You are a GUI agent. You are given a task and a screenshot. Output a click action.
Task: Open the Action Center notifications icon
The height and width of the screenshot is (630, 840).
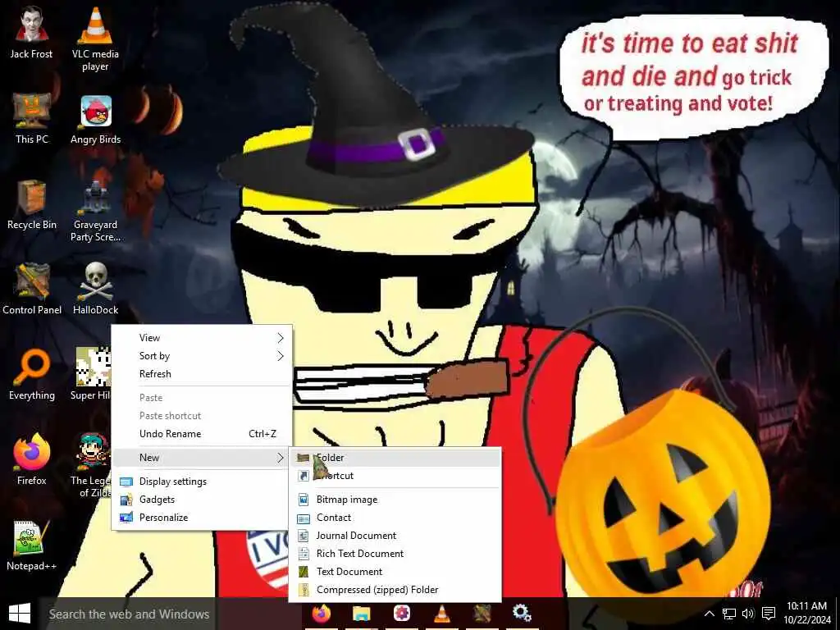(x=769, y=614)
